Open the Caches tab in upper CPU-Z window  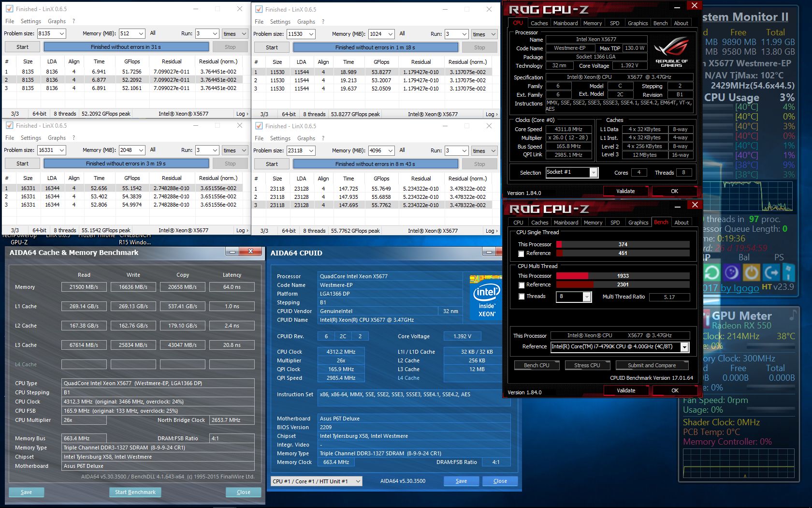pyautogui.click(x=539, y=23)
